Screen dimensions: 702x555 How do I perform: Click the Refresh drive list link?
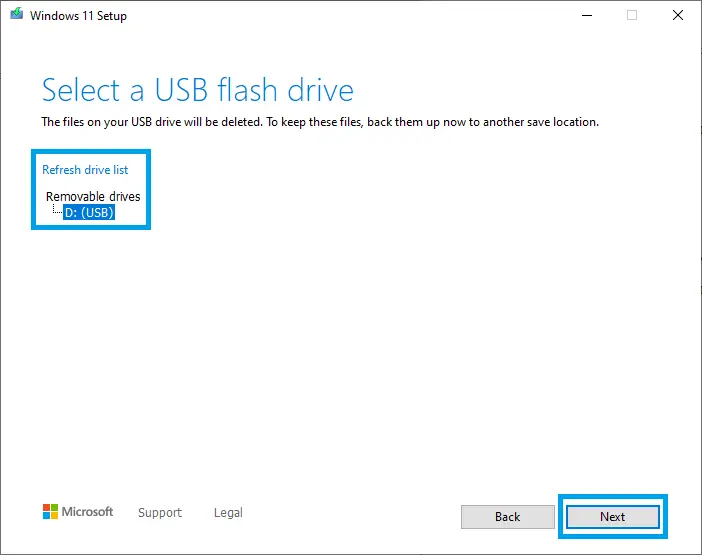[85, 170]
